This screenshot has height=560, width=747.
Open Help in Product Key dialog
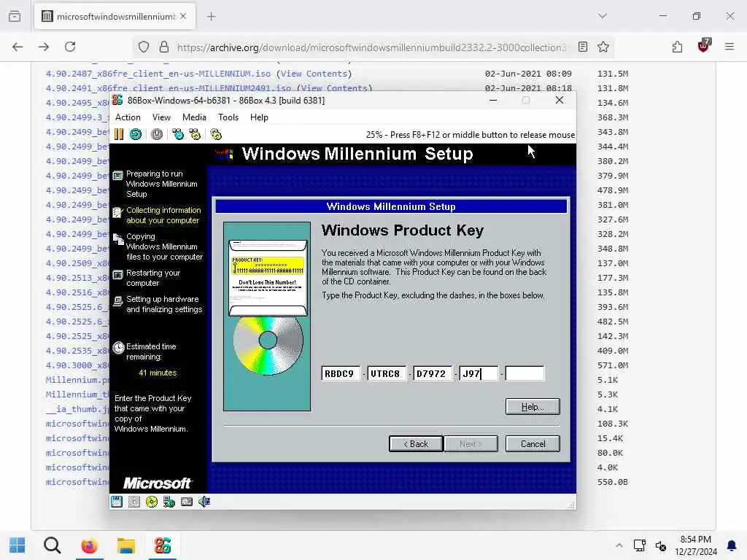[x=533, y=407]
